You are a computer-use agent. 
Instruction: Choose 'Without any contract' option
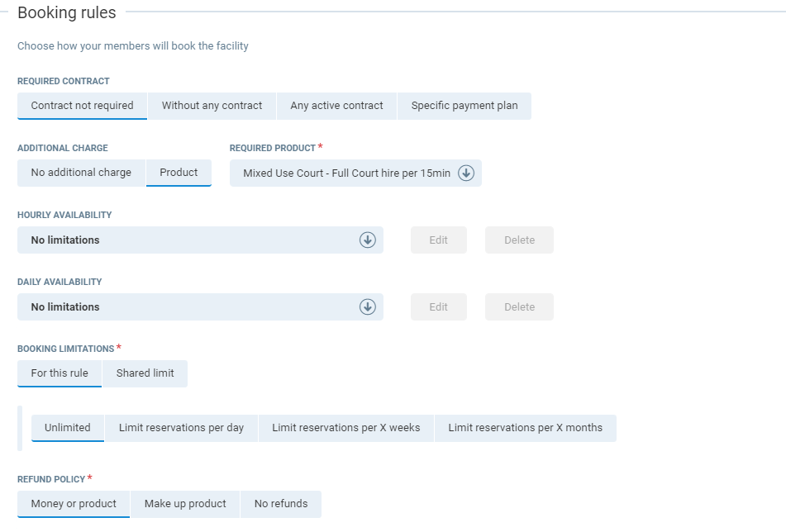click(212, 106)
